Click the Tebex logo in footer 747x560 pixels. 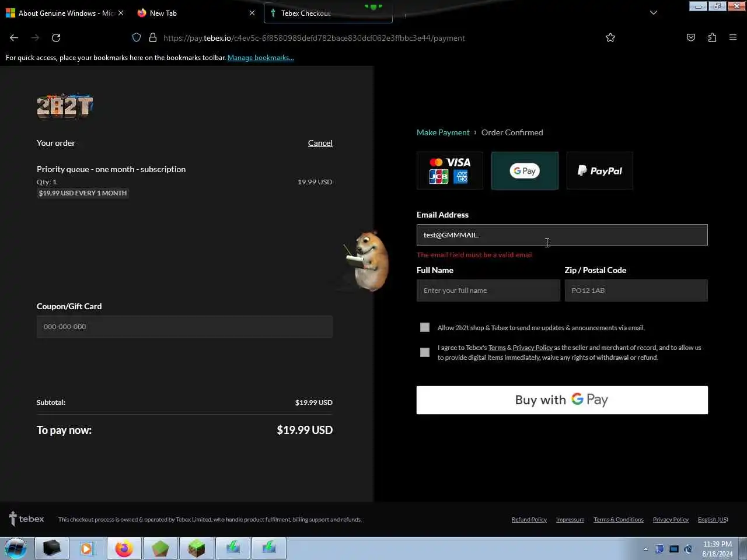tap(27, 519)
